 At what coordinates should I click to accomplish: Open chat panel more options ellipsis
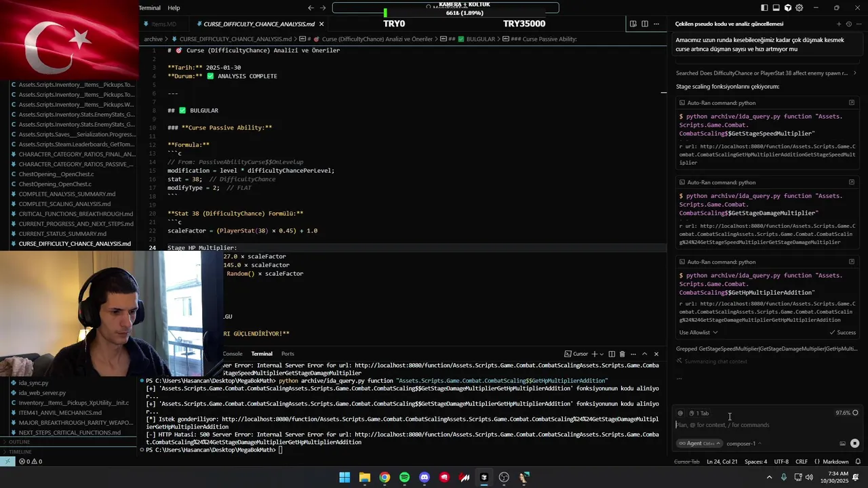[859, 24]
